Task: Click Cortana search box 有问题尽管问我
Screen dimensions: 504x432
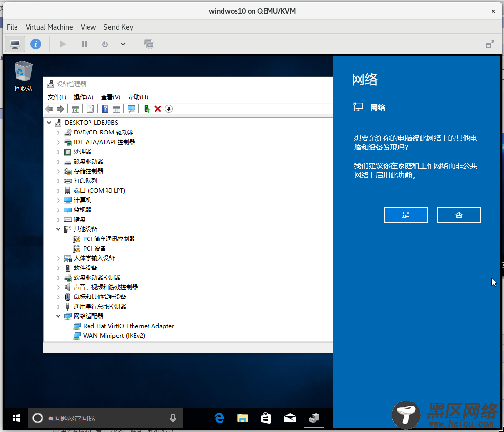Action: click(x=105, y=418)
